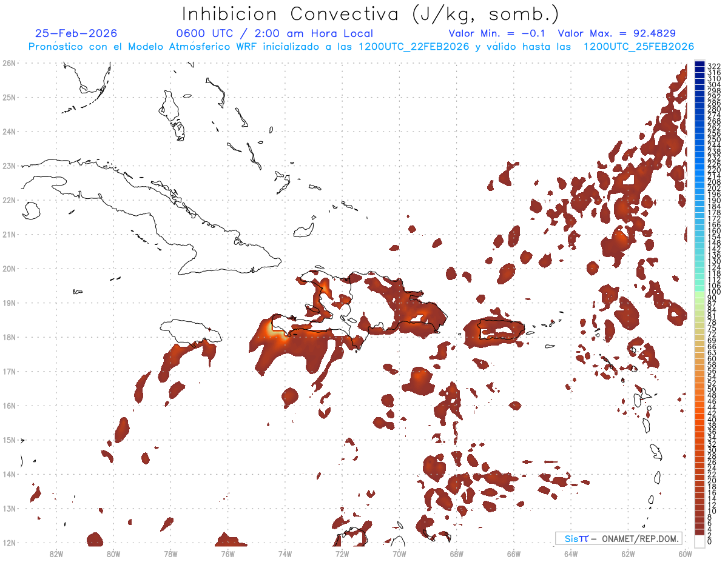Click the '78W' longitude label
Screen dimensions: 728x562
pyautogui.click(x=170, y=554)
